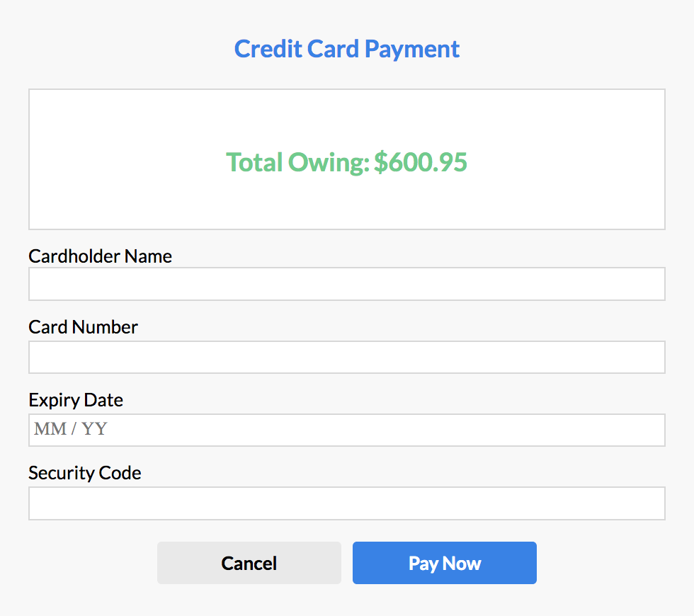Click the word "Code" in Security label
Viewport: 694px width, 616px height.
tap(121, 473)
